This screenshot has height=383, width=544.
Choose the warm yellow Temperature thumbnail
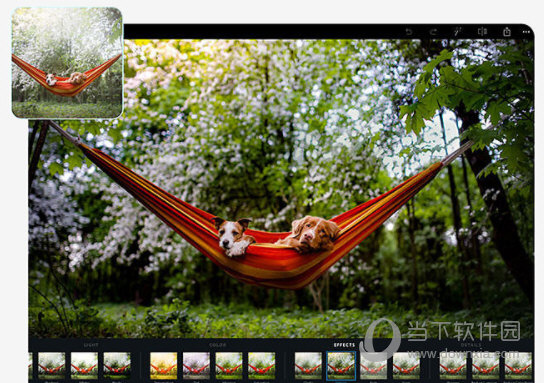(x=163, y=366)
